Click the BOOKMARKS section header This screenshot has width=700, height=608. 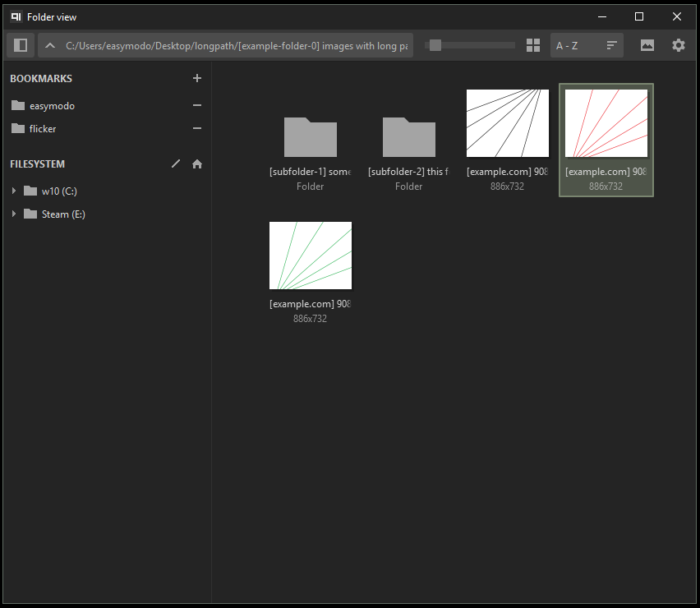(x=41, y=79)
